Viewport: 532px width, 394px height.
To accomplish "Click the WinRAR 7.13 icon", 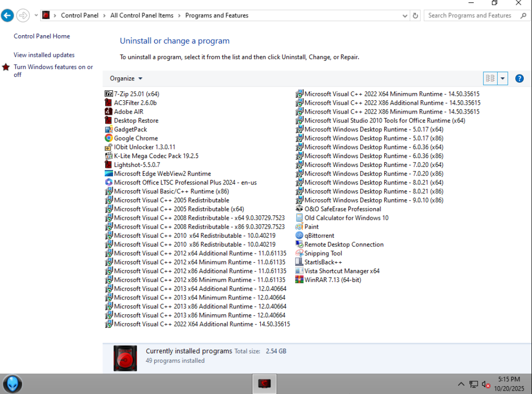I will [x=299, y=279].
